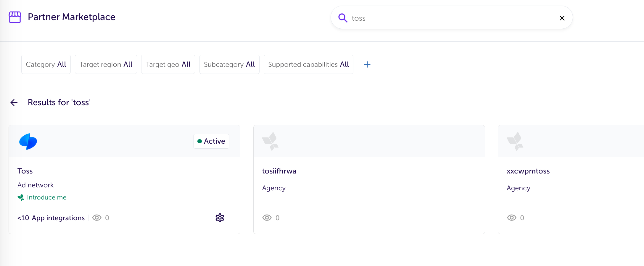
Task: Open the Category filter dropdown
Action: (46, 64)
